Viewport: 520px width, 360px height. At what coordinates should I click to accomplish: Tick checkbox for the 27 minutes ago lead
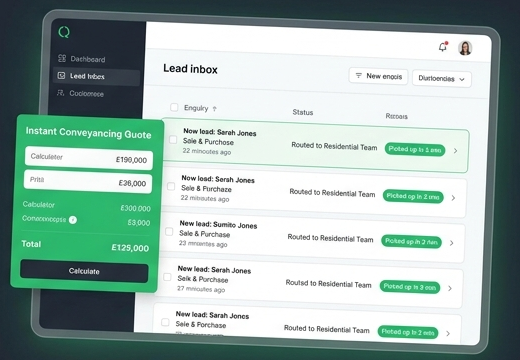click(x=167, y=277)
